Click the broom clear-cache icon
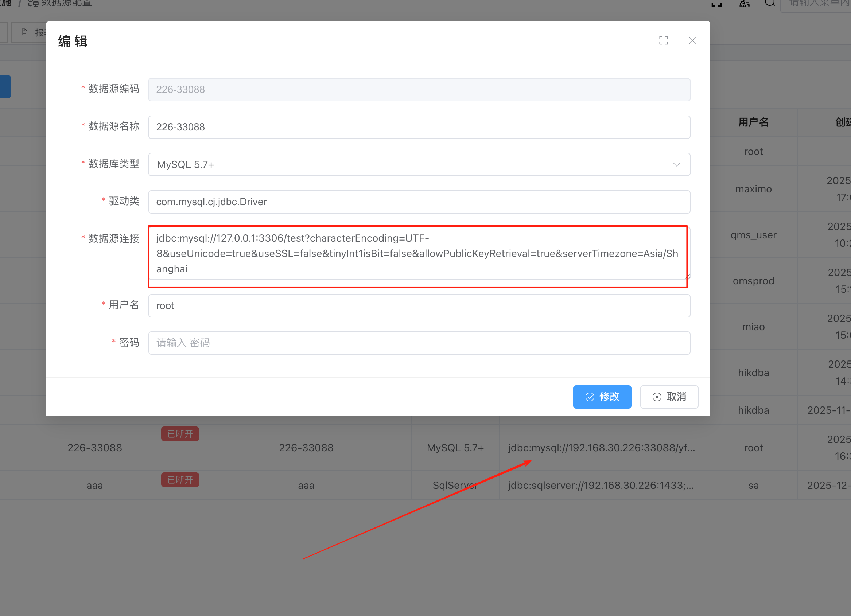851x616 pixels. pos(744,4)
